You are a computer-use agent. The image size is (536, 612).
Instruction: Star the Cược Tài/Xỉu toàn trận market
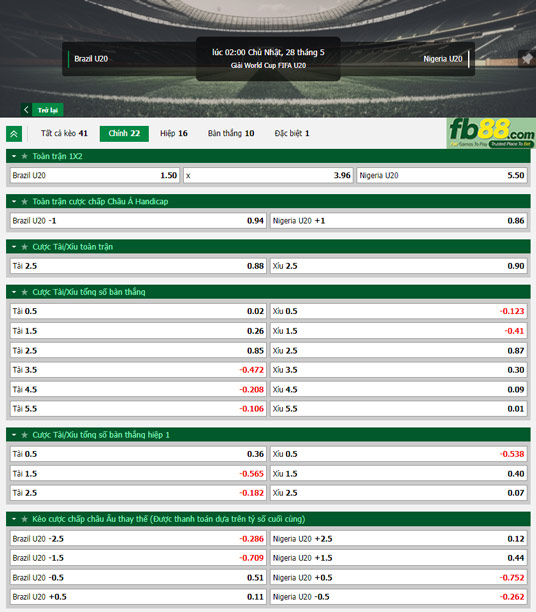[x=24, y=247]
